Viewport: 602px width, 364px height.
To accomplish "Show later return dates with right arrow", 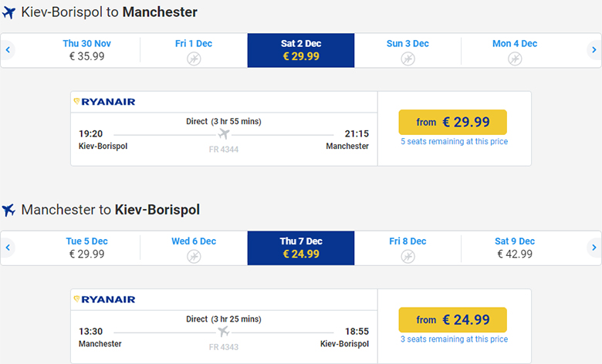I will tap(594, 248).
